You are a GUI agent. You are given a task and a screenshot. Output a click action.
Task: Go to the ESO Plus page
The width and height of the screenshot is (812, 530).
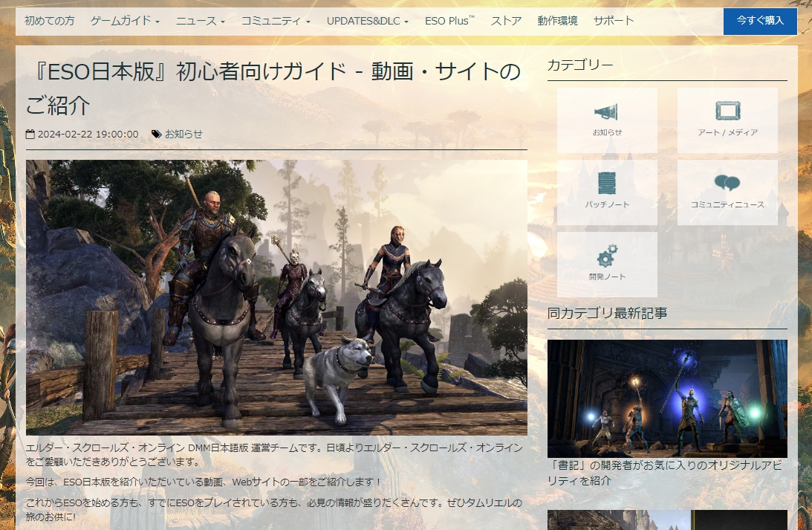[x=449, y=21]
